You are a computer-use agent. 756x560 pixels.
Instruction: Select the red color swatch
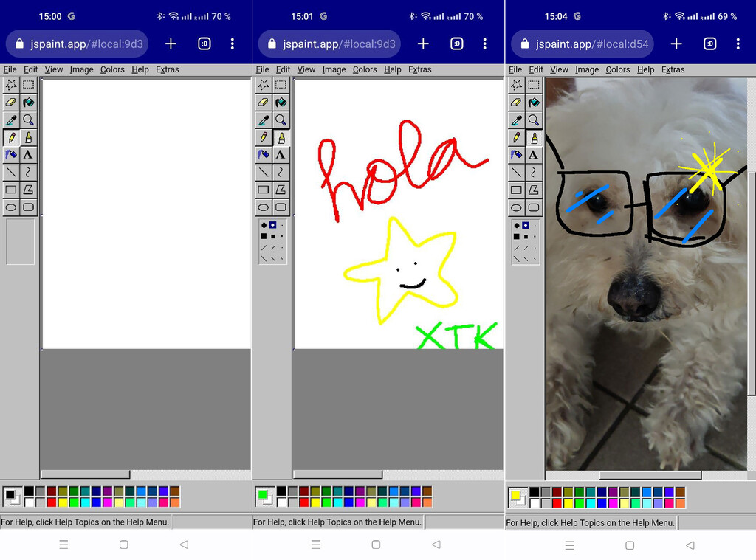tap(52, 501)
